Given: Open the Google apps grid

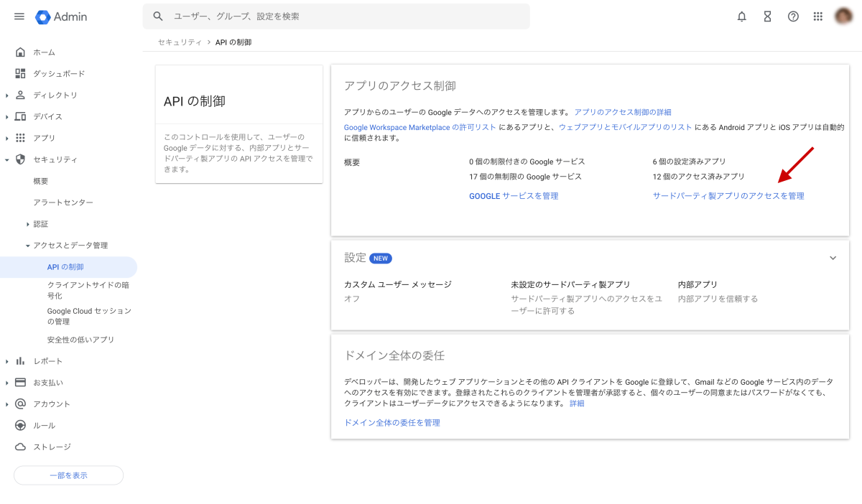Looking at the screenshot, I should (x=817, y=17).
